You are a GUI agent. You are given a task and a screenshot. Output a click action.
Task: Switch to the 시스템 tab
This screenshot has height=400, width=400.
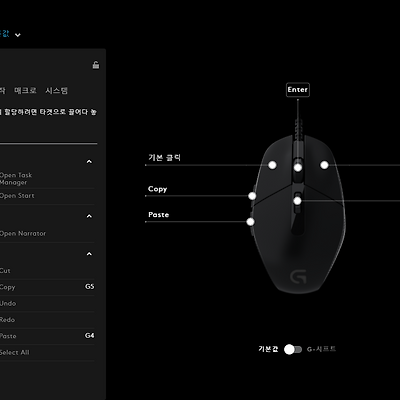tap(57, 91)
